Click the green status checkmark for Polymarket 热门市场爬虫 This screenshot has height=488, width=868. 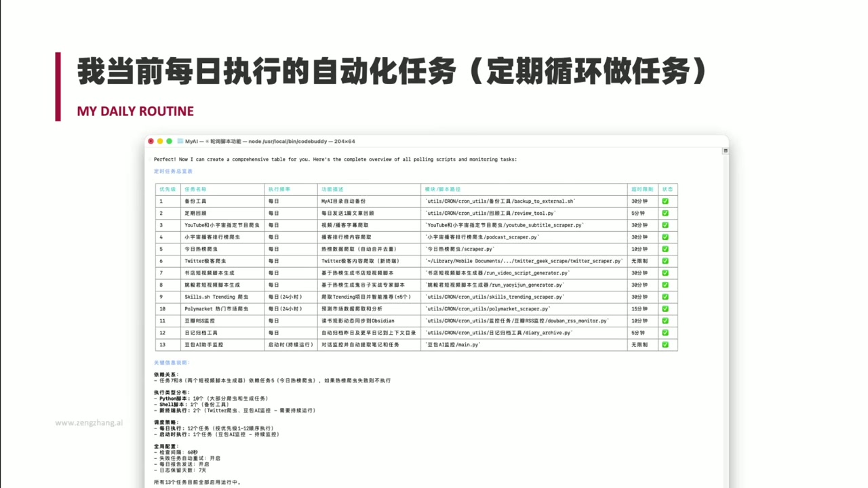[665, 308]
